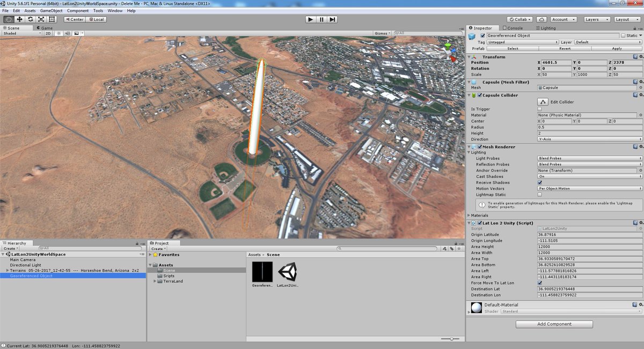Open the Layers dropdown
Screen dimensions: 644x349
pyautogui.click(x=596, y=19)
